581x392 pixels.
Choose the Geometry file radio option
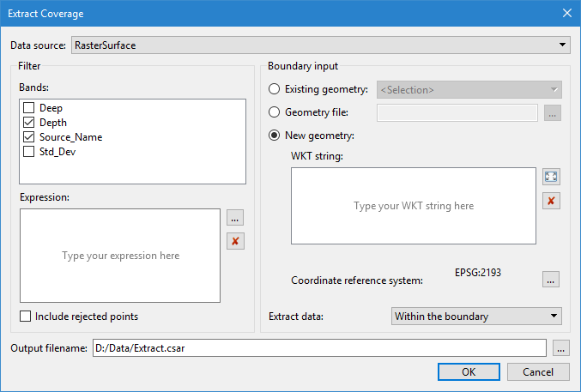(x=275, y=112)
